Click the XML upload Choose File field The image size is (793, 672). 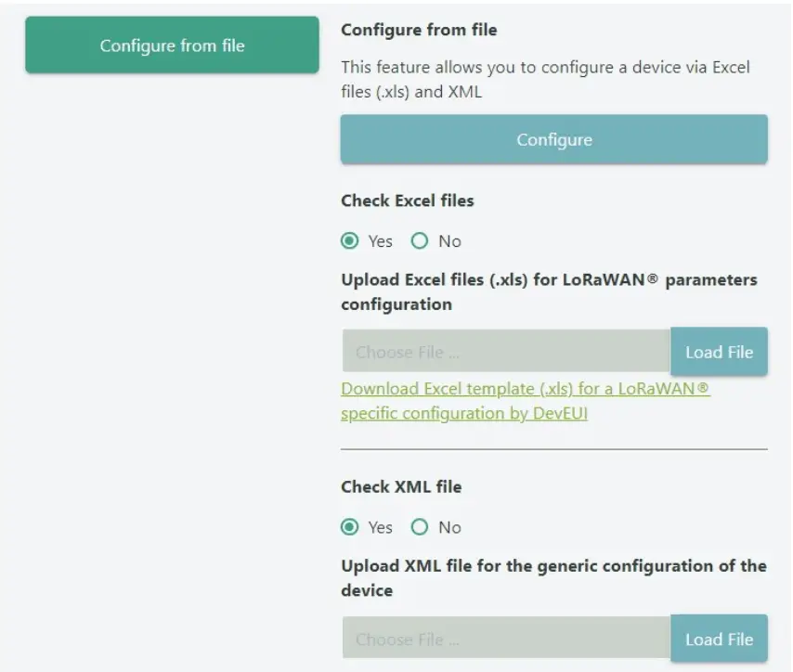tap(505, 640)
